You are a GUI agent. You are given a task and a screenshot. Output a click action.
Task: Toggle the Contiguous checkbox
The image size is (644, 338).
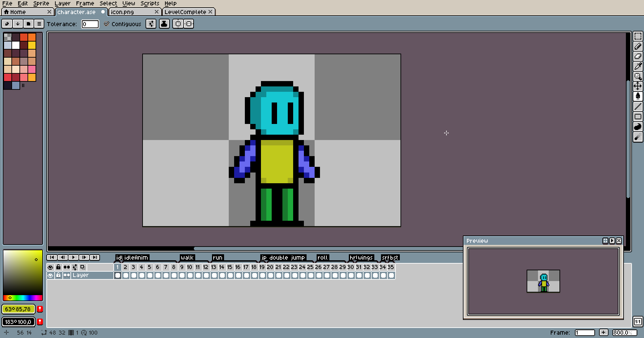(x=107, y=24)
